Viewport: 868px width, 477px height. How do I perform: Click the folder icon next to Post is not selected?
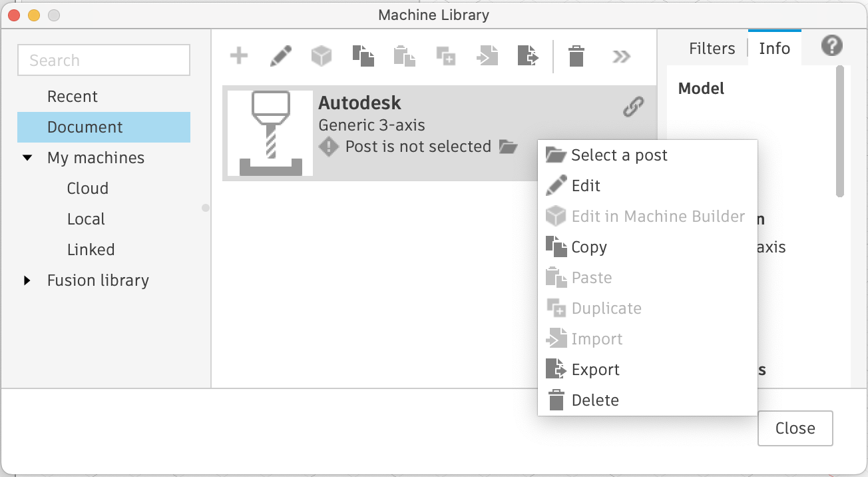pyautogui.click(x=509, y=147)
